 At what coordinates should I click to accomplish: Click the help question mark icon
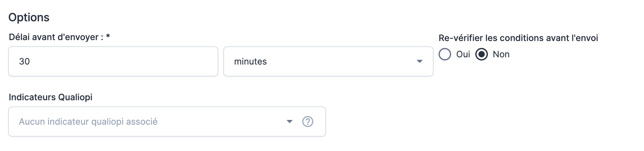(308, 122)
